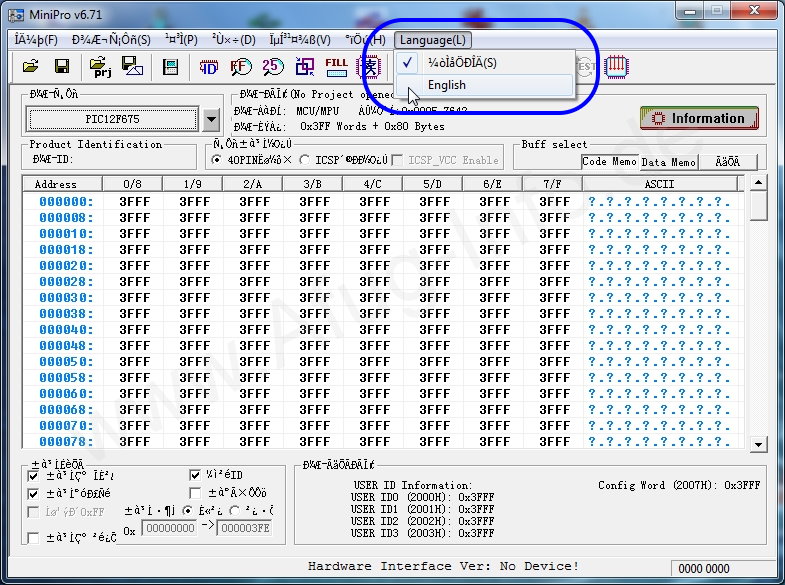
Task: Click the chip ID read icon
Action: click(x=208, y=67)
